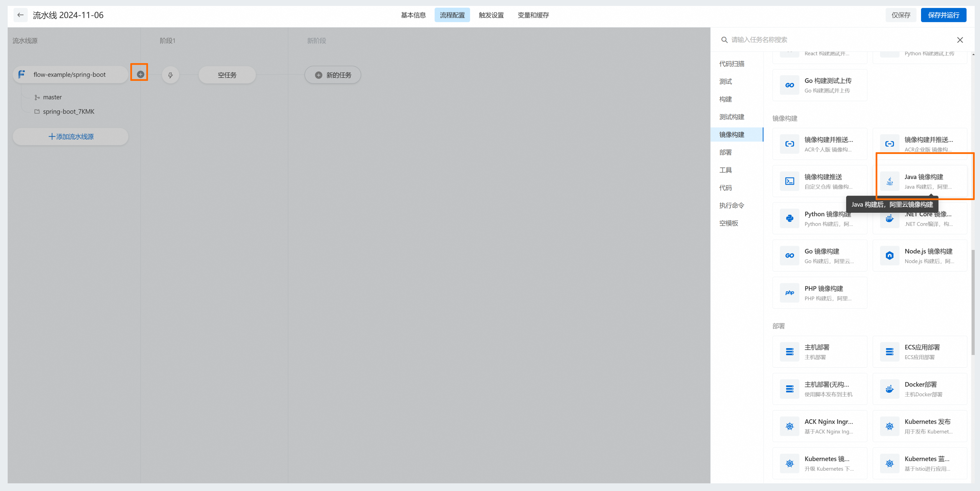The width and height of the screenshot is (980, 491).
Task: Click the 保存并运行 button
Action: click(x=943, y=15)
